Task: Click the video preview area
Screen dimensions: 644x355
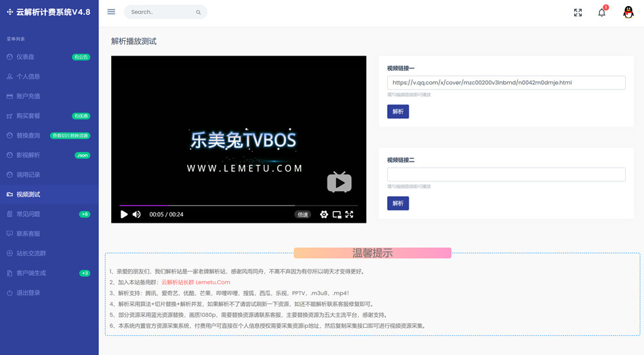Action: click(x=239, y=139)
